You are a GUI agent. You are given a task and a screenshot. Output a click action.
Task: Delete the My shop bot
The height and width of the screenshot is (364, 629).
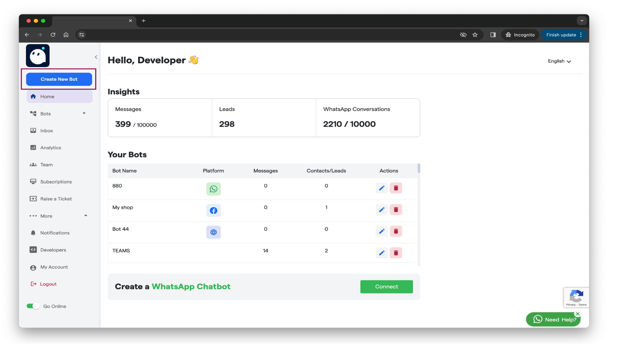396,210
